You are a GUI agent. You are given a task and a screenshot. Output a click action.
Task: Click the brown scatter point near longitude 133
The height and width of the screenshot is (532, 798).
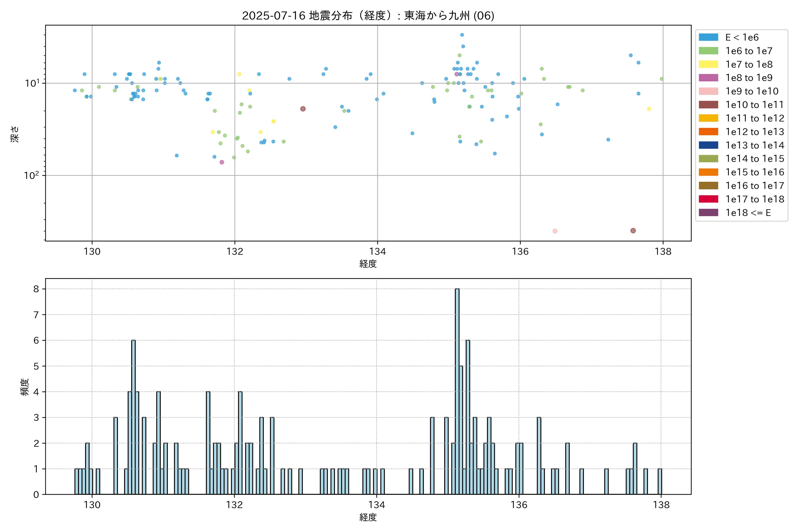click(x=303, y=109)
